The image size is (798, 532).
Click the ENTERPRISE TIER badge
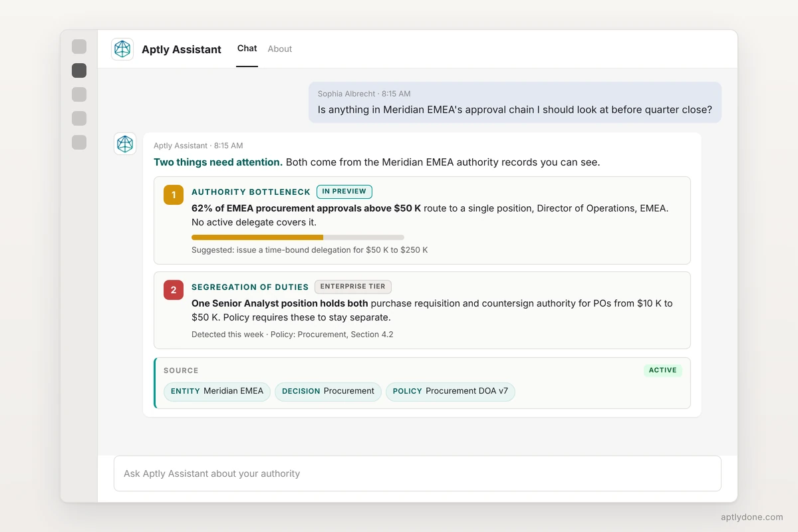pyautogui.click(x=353, y=287)
